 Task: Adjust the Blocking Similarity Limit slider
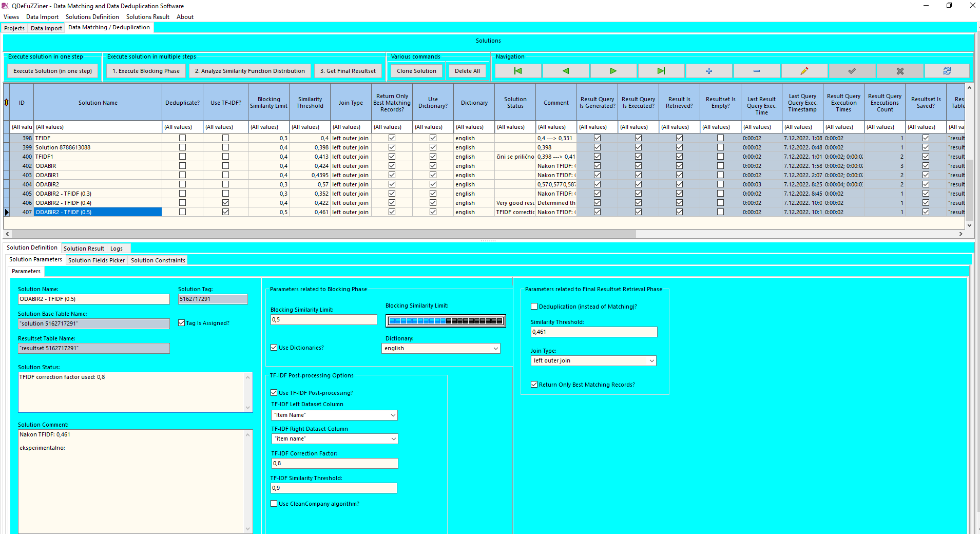[x=445, y=320]
